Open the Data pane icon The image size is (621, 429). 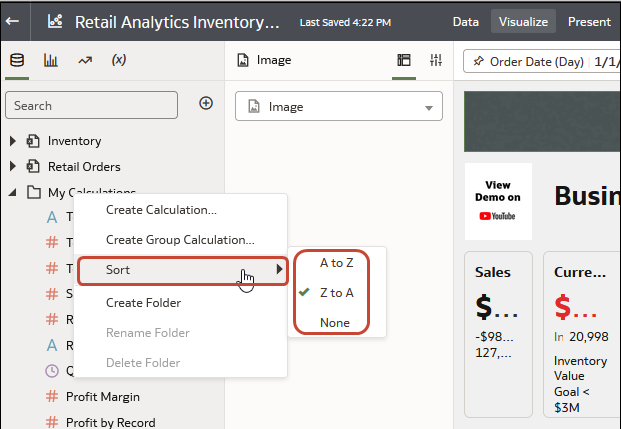[x=16, y=60]
